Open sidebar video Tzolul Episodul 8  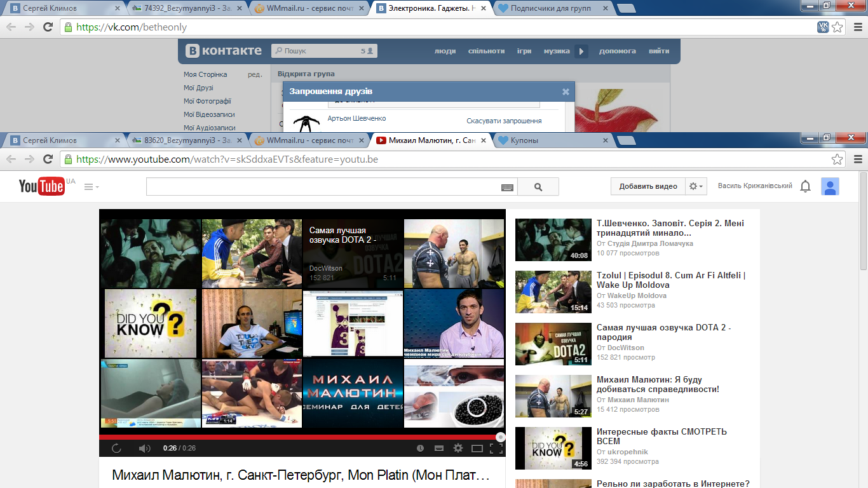[671, 280]
